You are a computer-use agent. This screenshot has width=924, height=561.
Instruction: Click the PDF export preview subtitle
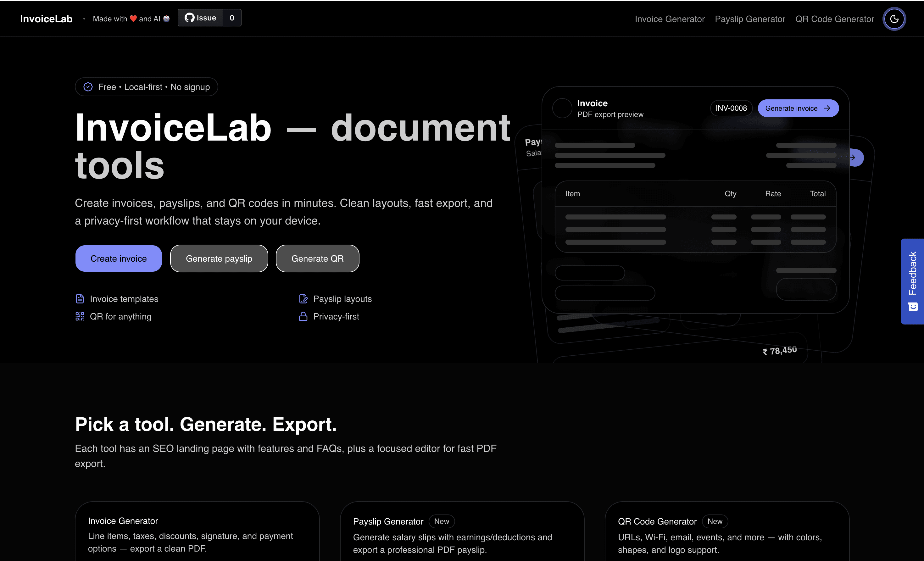(610, 114)
